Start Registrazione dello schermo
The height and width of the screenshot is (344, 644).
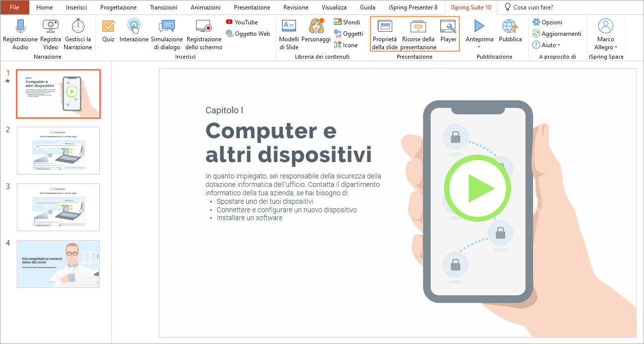(x=204, y=26)
